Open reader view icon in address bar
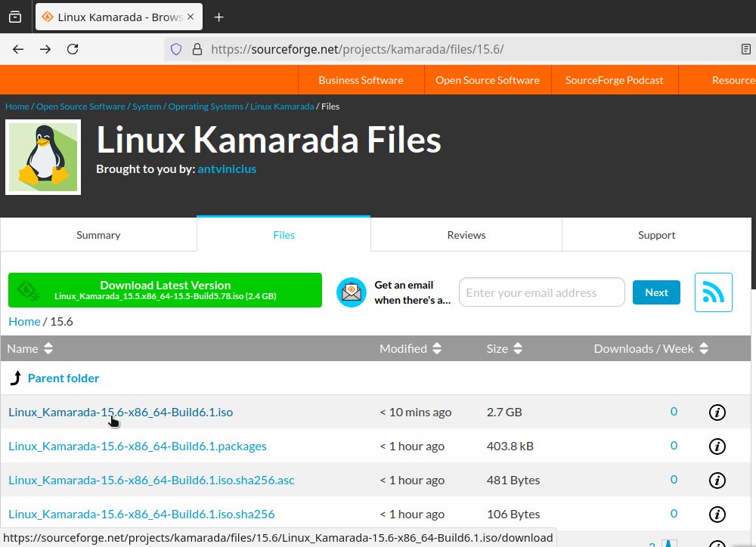Image resolution: width=756 pixels, height=547 pixels. point(745,49)
